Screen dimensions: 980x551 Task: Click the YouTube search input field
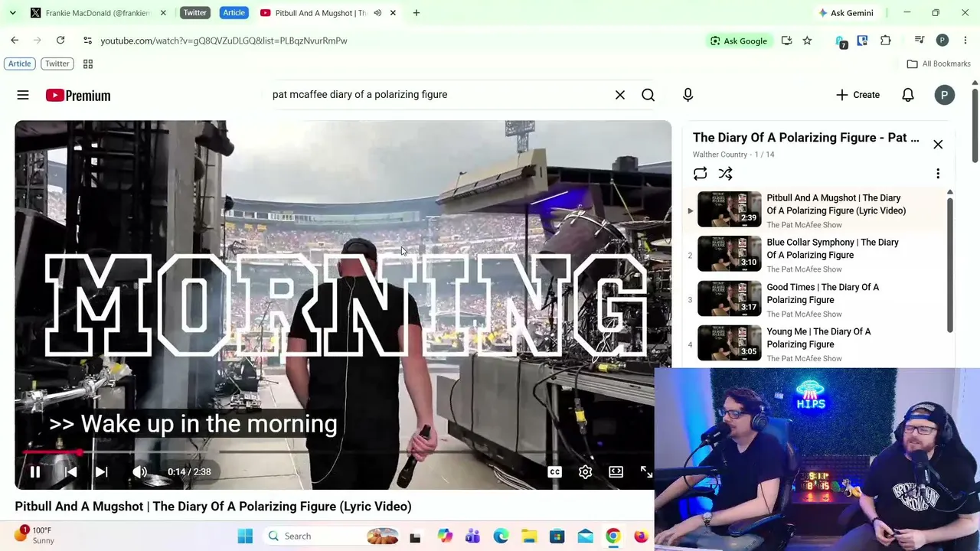pos(436,95)
